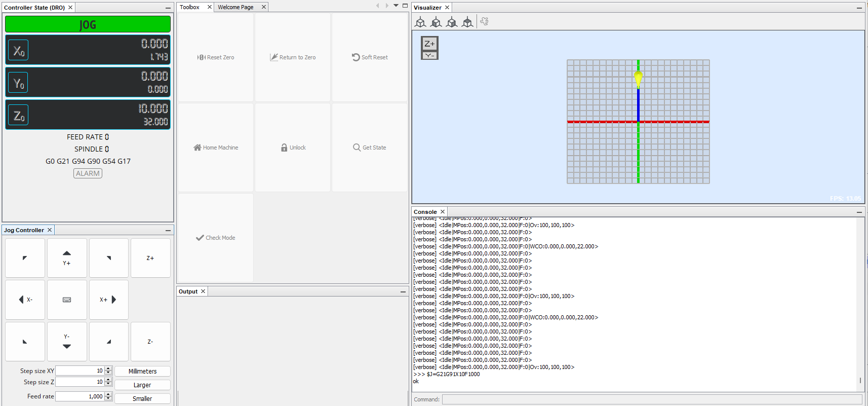Select the Console panel tab
Viewport: 868px width, 406px height.
click(425, 212)
